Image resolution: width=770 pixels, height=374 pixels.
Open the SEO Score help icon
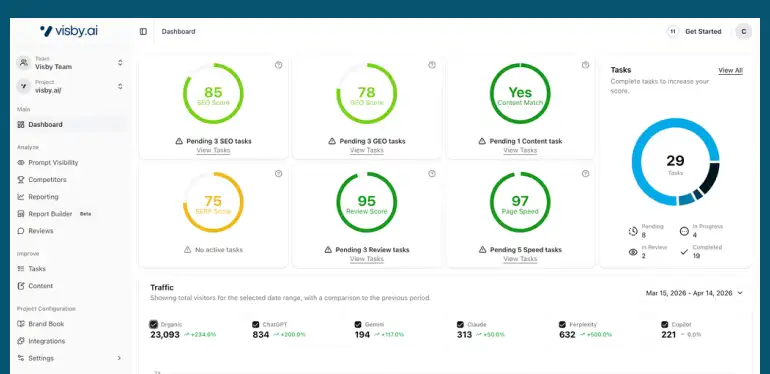coord(278,65)
